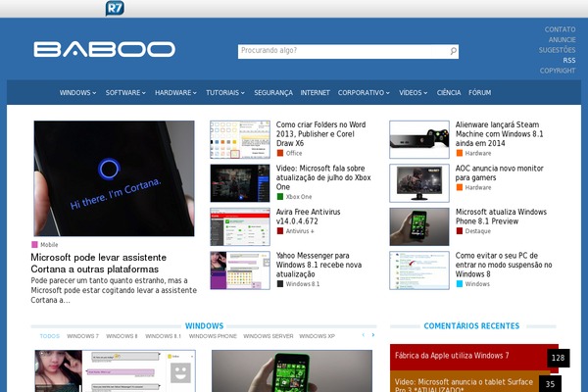Click the search magnifier icon
The width and height of the screenshot is (588, 392).
coord(453,51)
